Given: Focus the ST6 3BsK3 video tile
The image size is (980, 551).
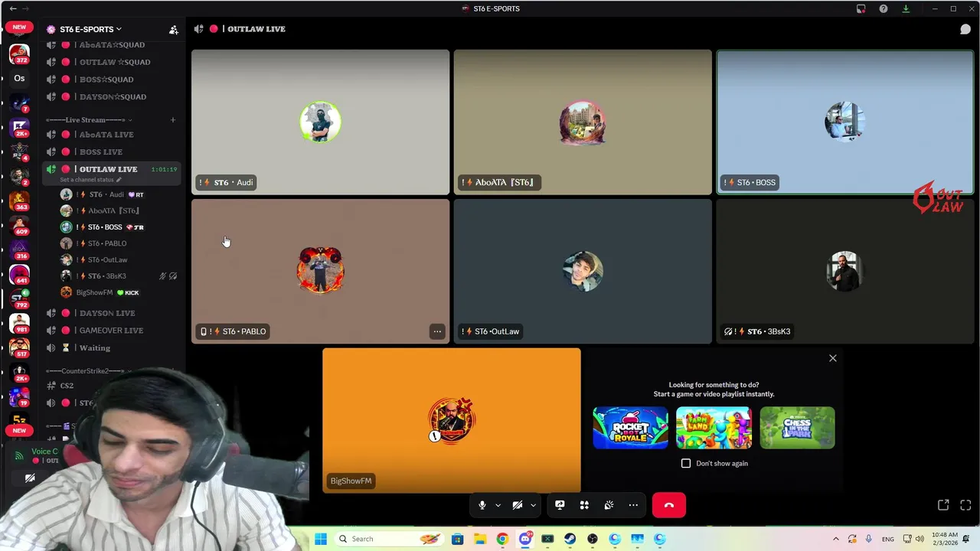Looking at the screenshot, I should 844,271.
